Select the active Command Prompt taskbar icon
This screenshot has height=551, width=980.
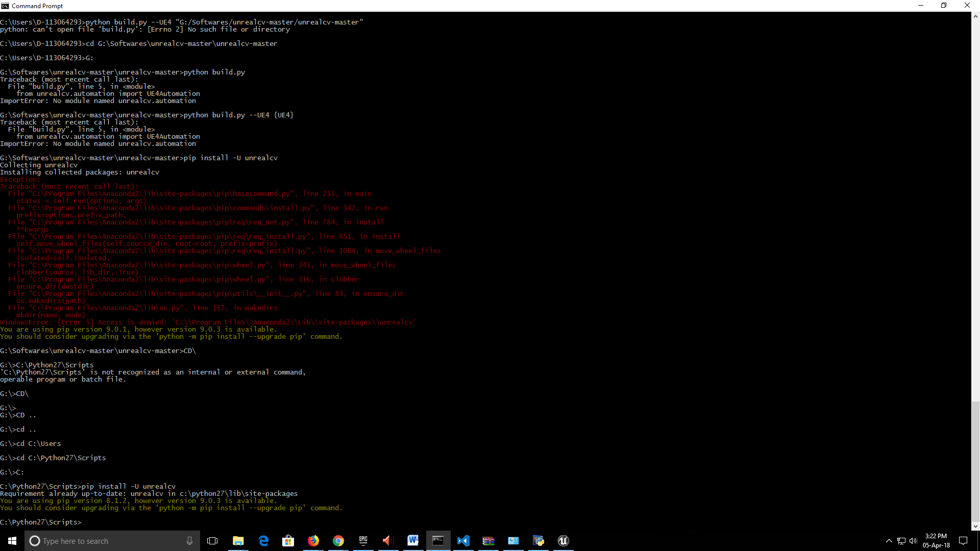(x=438, y=541)
